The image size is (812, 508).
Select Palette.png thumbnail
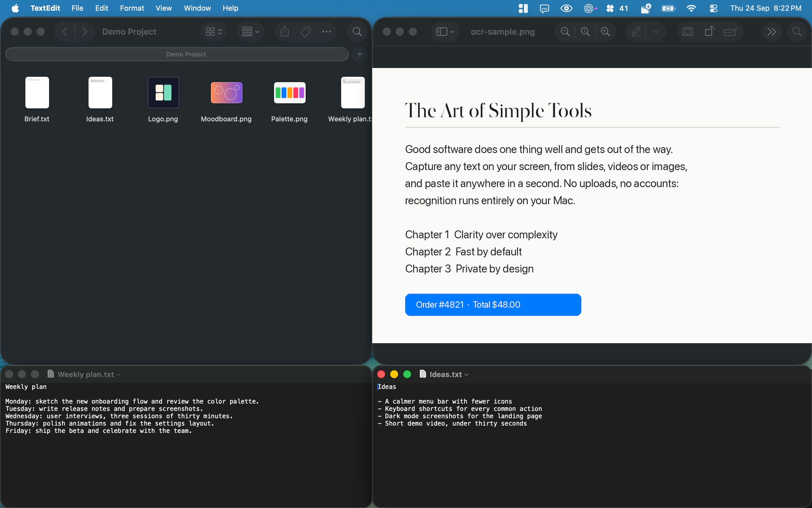290,92
